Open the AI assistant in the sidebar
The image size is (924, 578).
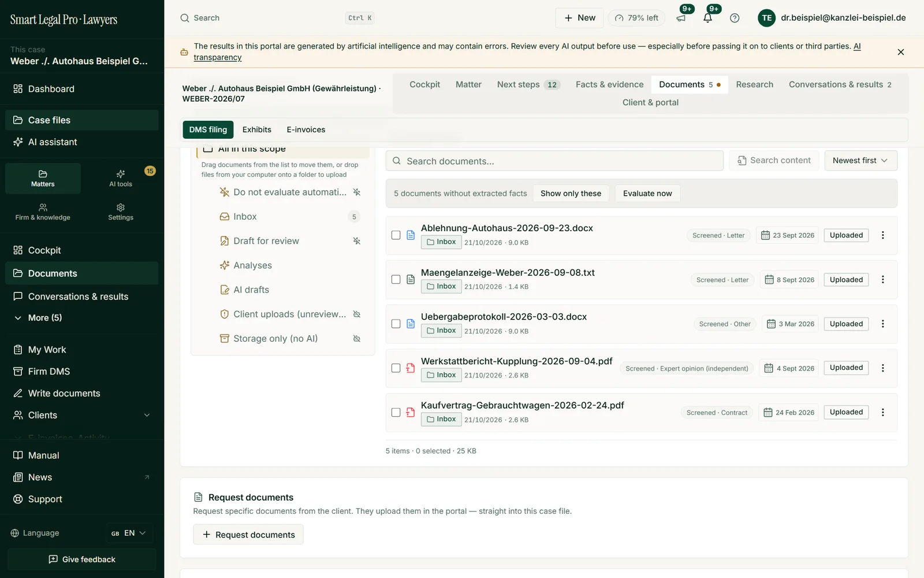point(81,142)
